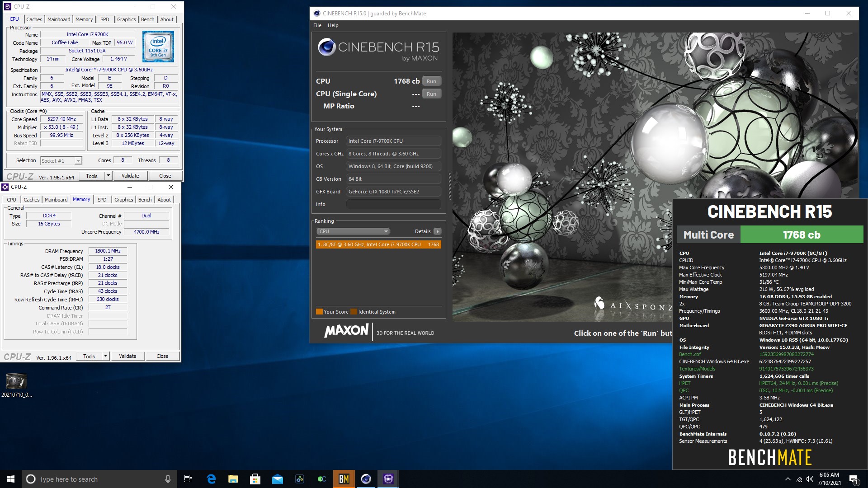Image resolution: width=868 pixels, height=488 pixels.
Task: Switch to Bench tab in upper CPU-Z
Action: (x=148, y=19)
